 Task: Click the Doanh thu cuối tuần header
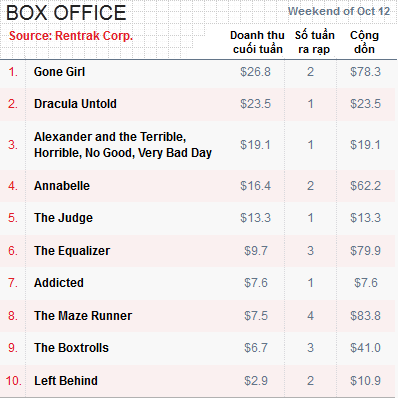coord(257,42)
